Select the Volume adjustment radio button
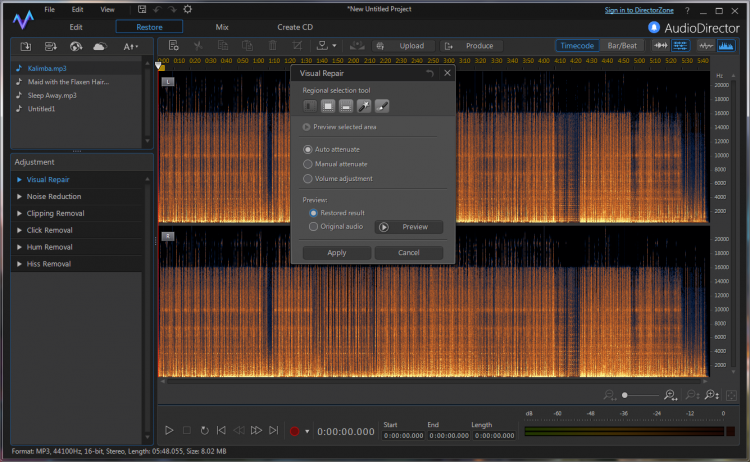The width and height of the screenshot is (750, 462). pos(308,178)
